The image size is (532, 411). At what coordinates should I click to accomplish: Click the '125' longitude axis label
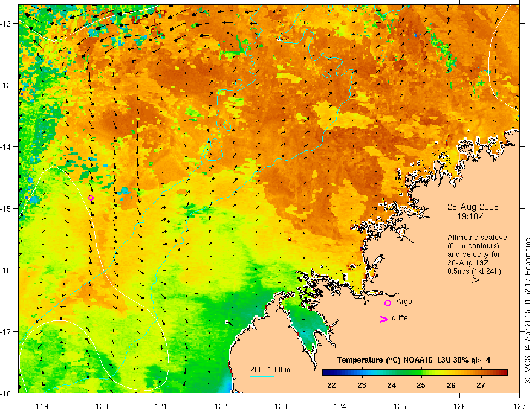pos(400,406)
